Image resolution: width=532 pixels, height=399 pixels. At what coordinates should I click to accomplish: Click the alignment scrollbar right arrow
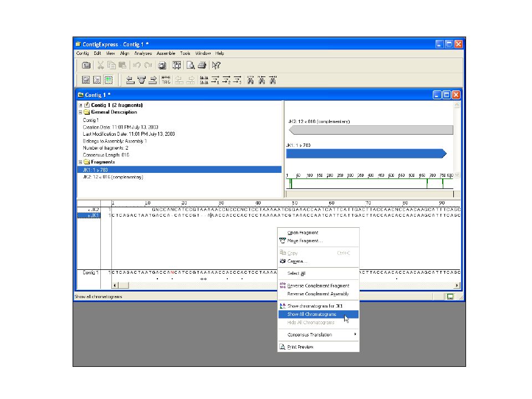point(457,285)
